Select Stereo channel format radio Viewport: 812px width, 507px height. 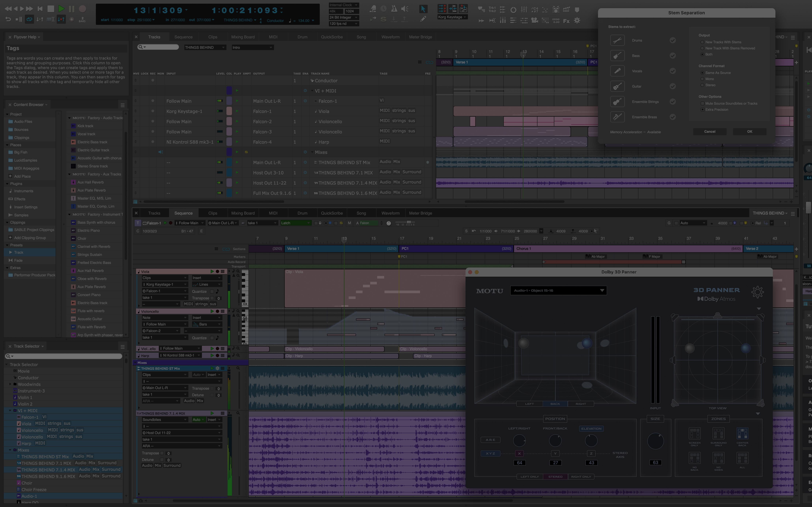(x=702, y=85)
